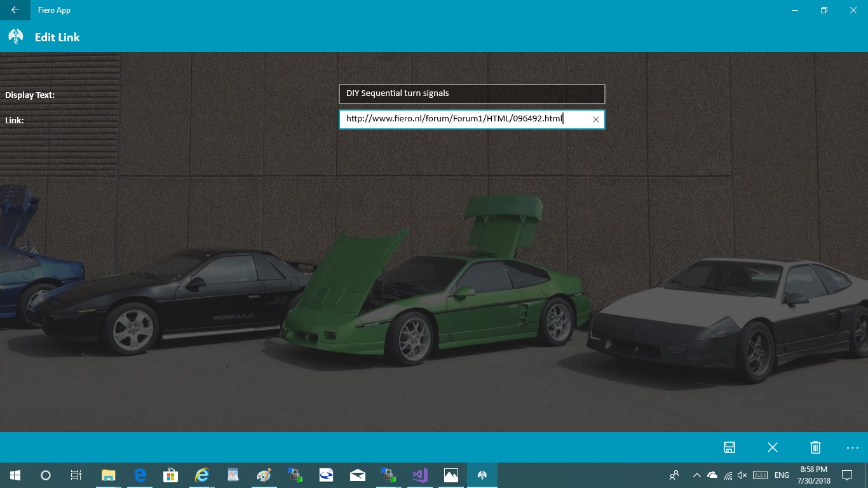This screenshot has height=488, width=868.
Task: Open the Photos app from the taskbar
Action: (451, 475)
